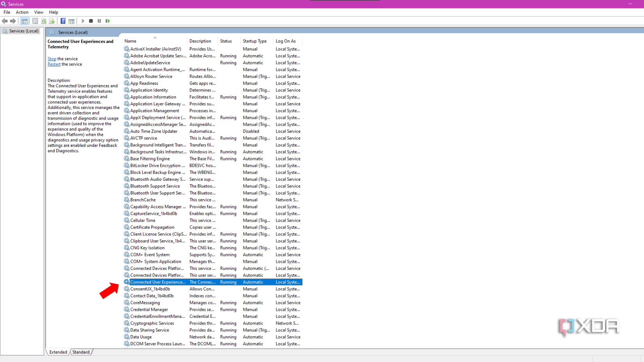Click the Restart Service toolbar button
This screenshot has height=362, width=644.
click(x=108, y=21)
